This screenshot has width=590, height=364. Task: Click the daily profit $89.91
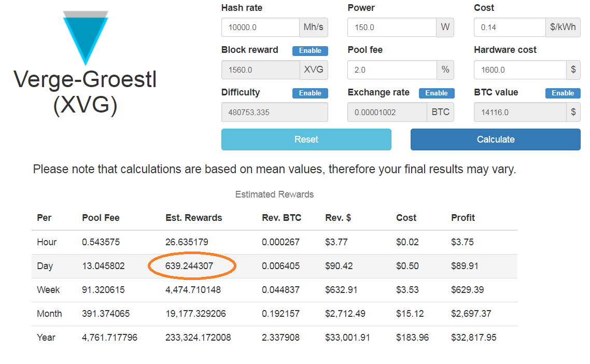coord(465,266)
